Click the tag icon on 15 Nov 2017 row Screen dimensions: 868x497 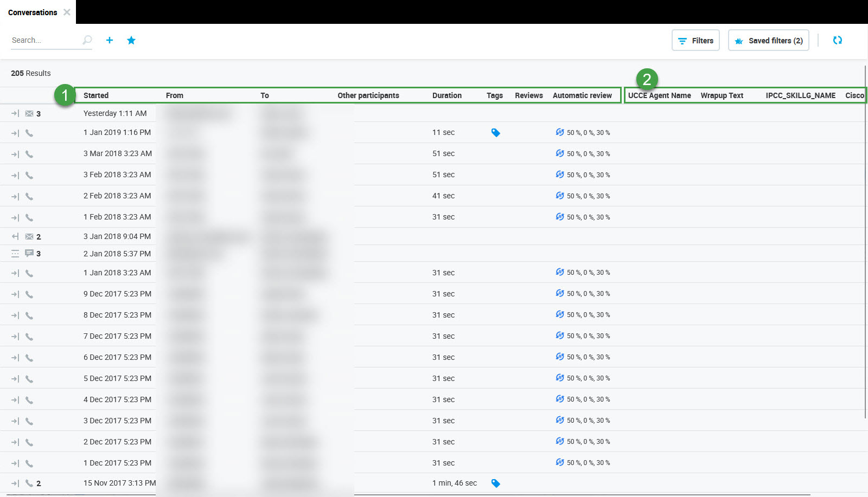[x=495, y=483]
